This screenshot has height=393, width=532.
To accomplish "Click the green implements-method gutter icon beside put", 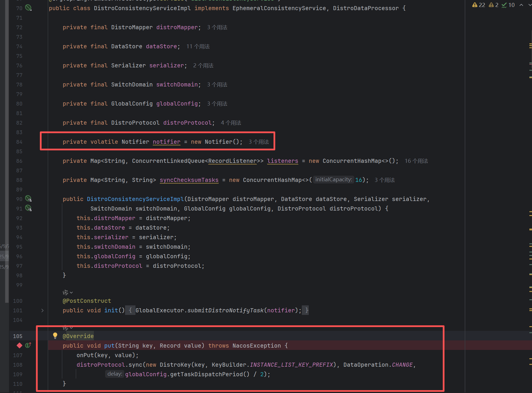I will (x=28, y=345).
